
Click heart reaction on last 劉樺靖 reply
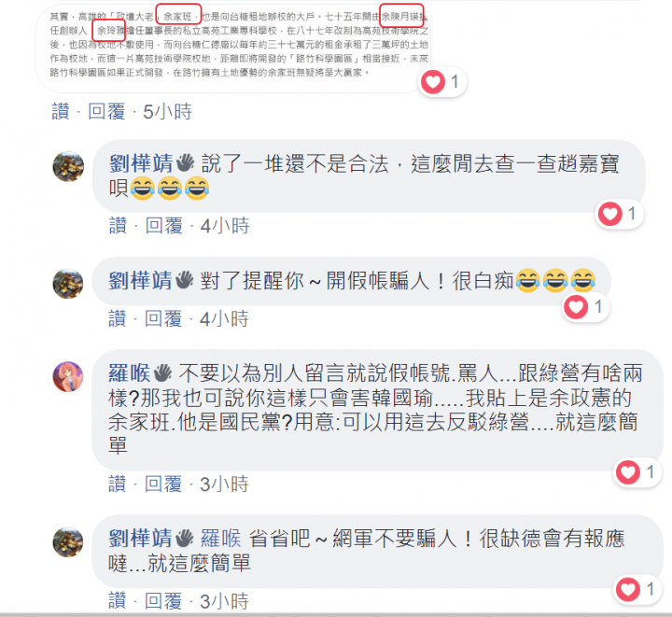pos(637,589)
